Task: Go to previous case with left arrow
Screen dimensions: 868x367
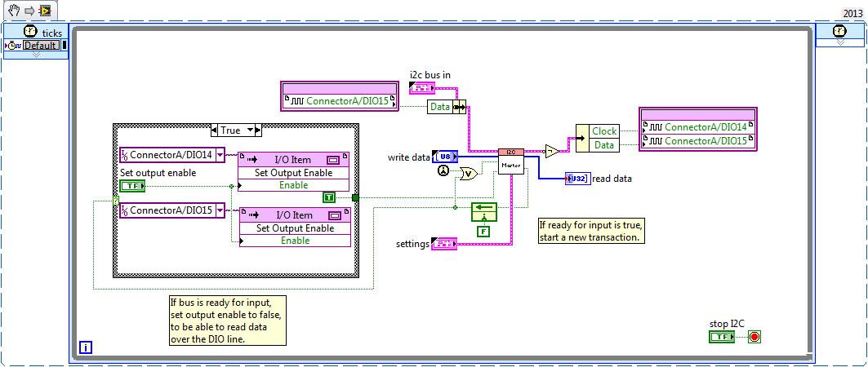Action: pyautogui.click(x=216, y=130)
